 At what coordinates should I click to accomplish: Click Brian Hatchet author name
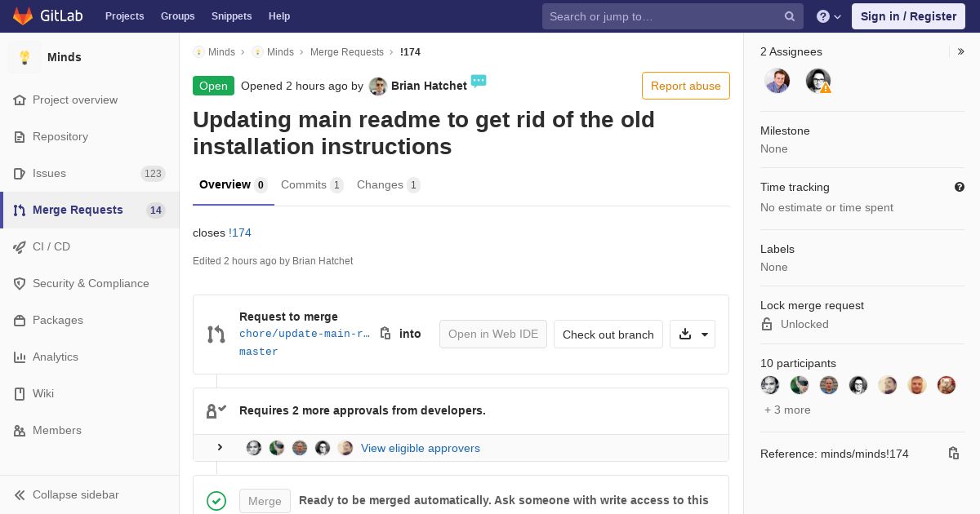click(429, 86)
